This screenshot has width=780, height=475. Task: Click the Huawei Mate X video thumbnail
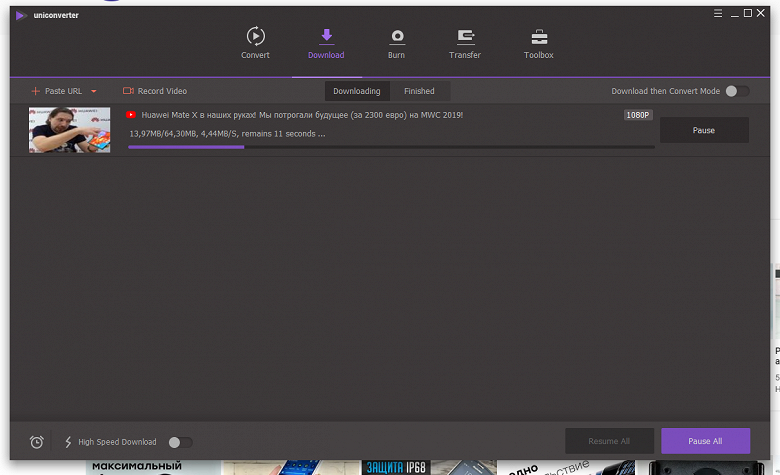[x=70, y=130]
